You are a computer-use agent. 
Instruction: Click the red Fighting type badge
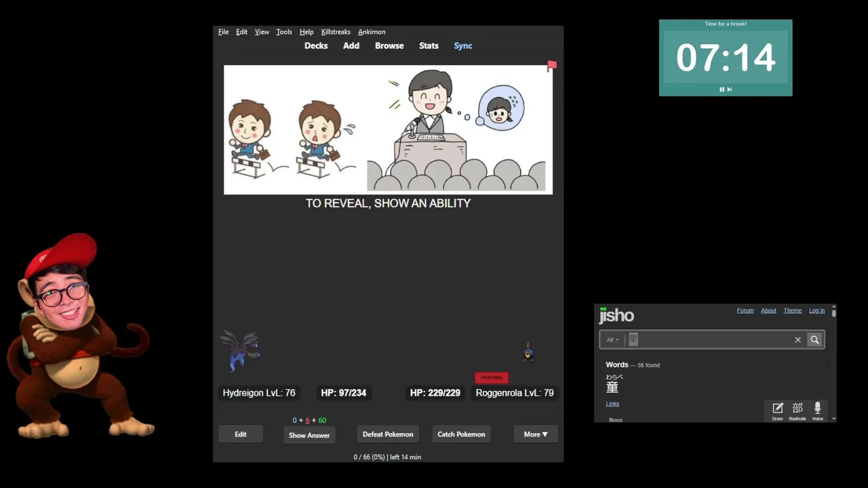point(492,378)
